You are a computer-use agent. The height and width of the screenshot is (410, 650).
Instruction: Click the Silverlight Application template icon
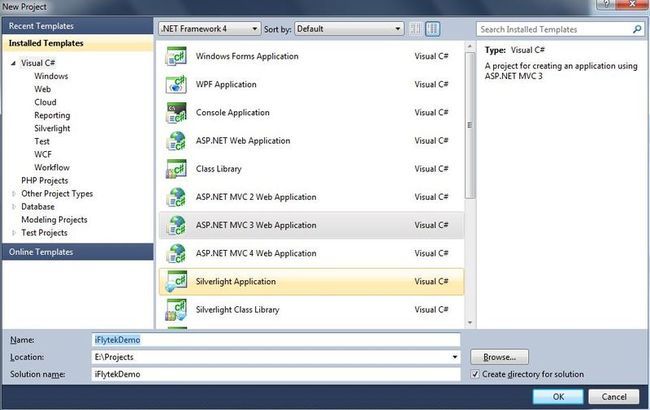click(x=176, y=281)
